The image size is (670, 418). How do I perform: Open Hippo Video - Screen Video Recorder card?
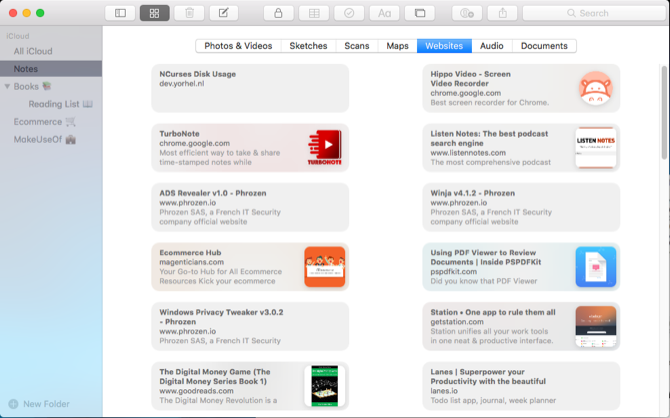point(521,88)
